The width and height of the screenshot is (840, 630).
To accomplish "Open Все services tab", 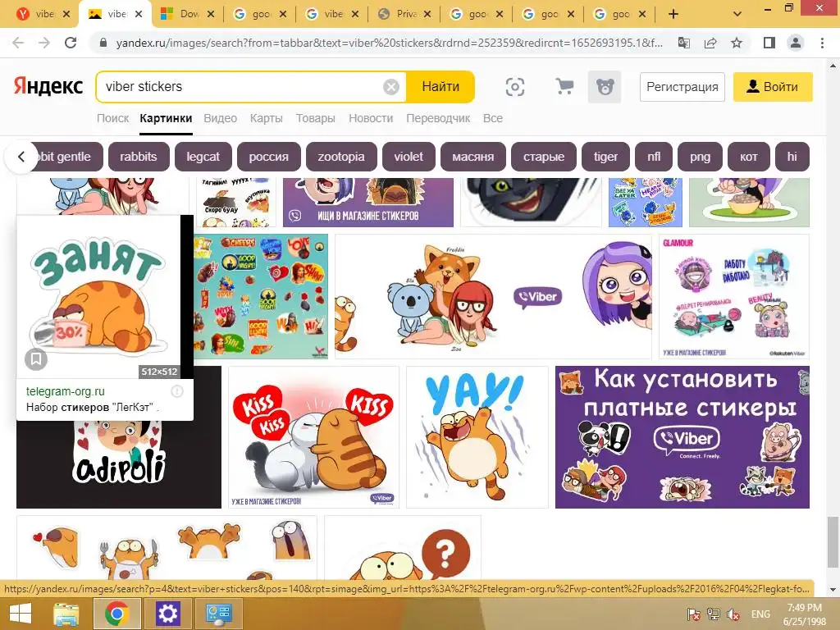I will [x=493, y=118].
